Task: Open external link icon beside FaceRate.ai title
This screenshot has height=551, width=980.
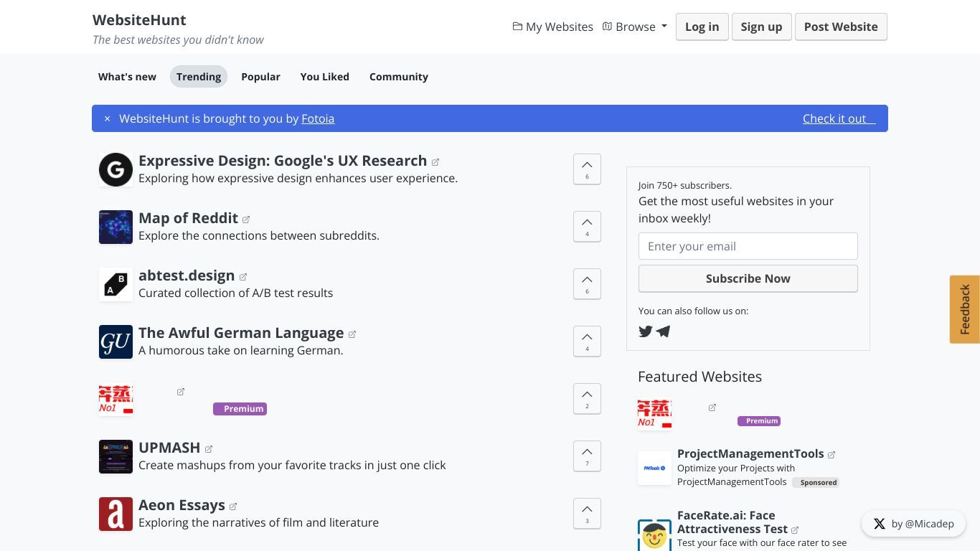Action: pos(795,530)
